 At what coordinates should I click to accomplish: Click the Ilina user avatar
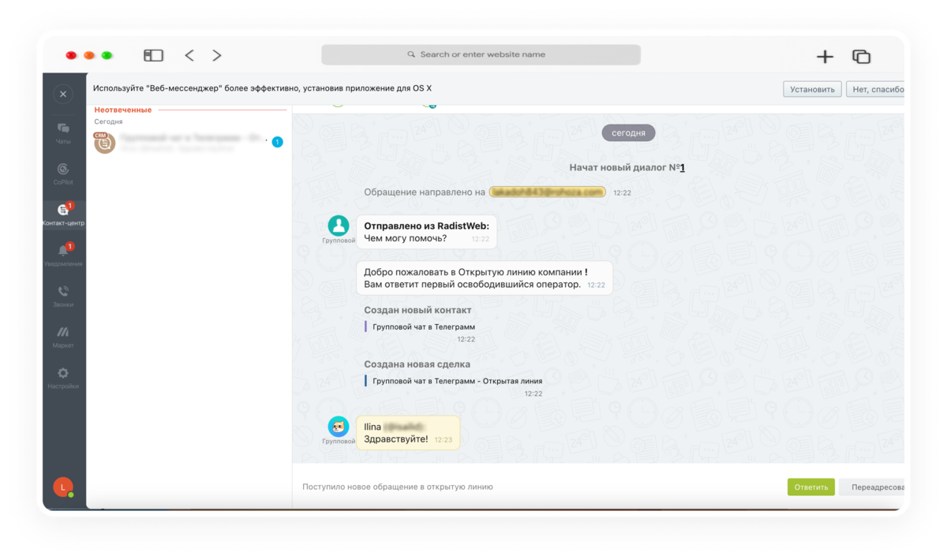click(x=339, y=427)
